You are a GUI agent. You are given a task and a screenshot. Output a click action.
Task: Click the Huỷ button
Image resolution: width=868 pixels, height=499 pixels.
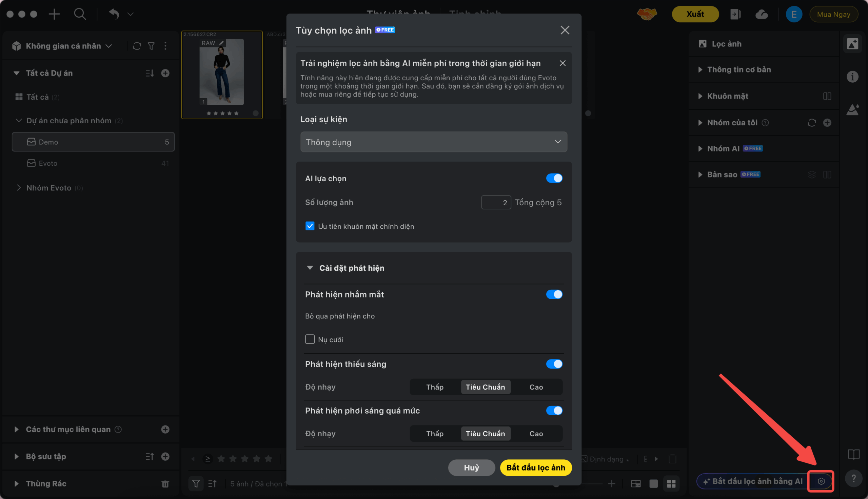pyautogui.click(x=471, y=468)
